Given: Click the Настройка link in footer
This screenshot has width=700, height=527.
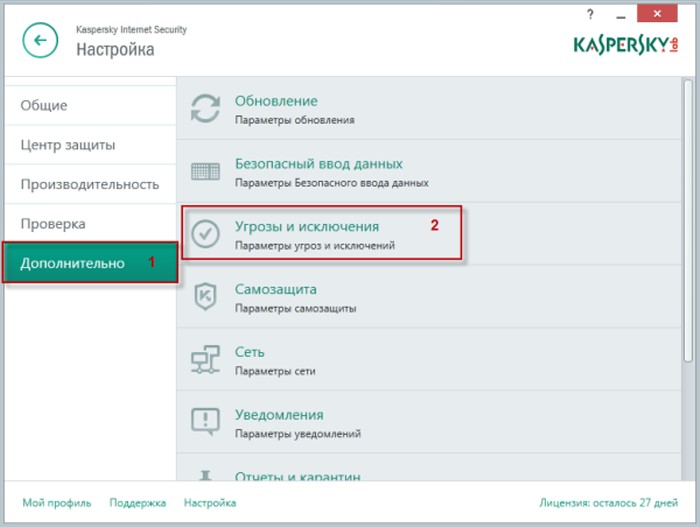Looking at the screenshot, I should coord(210,503).
